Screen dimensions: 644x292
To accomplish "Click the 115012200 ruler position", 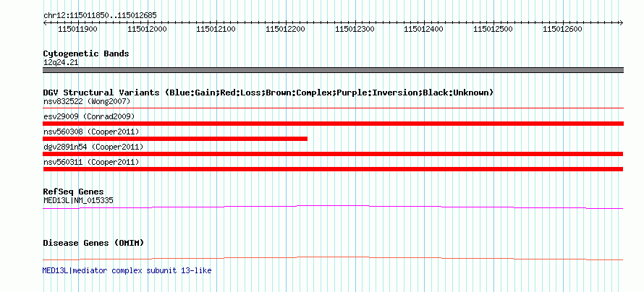I will [x=286, y=29].
